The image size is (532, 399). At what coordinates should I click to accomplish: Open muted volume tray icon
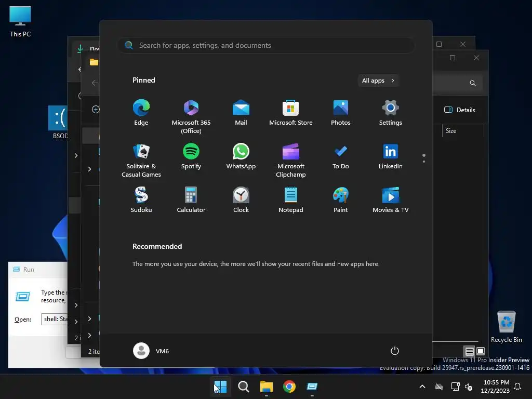tap(469, 387)
